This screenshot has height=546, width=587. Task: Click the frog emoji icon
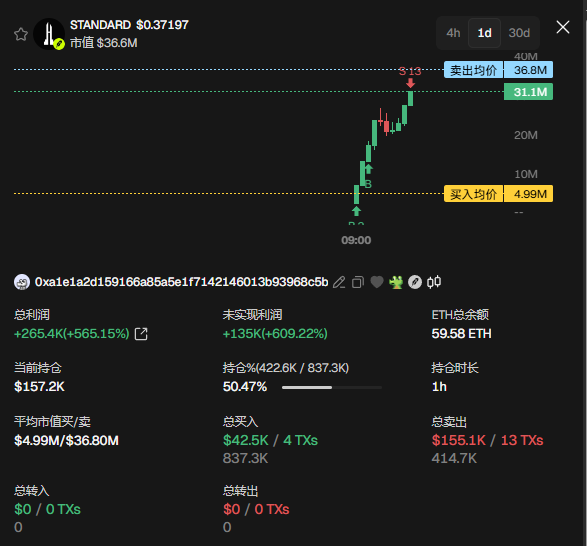[x=396, y=282]
